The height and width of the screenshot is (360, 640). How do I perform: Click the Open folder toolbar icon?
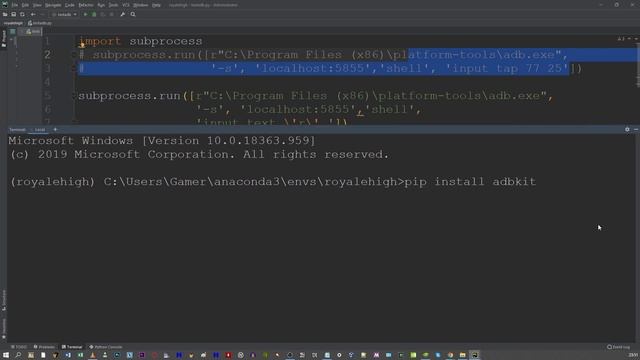tap(5, 14)
